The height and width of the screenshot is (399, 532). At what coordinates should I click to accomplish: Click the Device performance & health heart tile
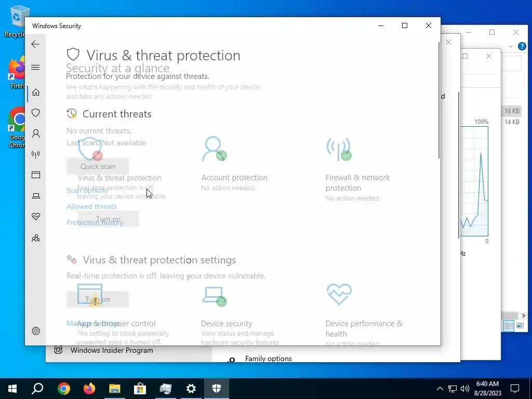[x=339, y=294]
